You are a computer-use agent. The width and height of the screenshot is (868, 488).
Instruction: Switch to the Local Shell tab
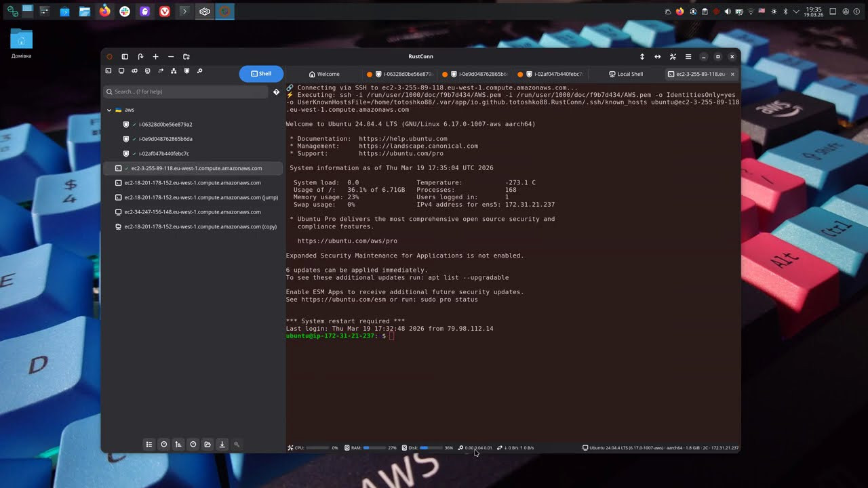click(626, 74)
